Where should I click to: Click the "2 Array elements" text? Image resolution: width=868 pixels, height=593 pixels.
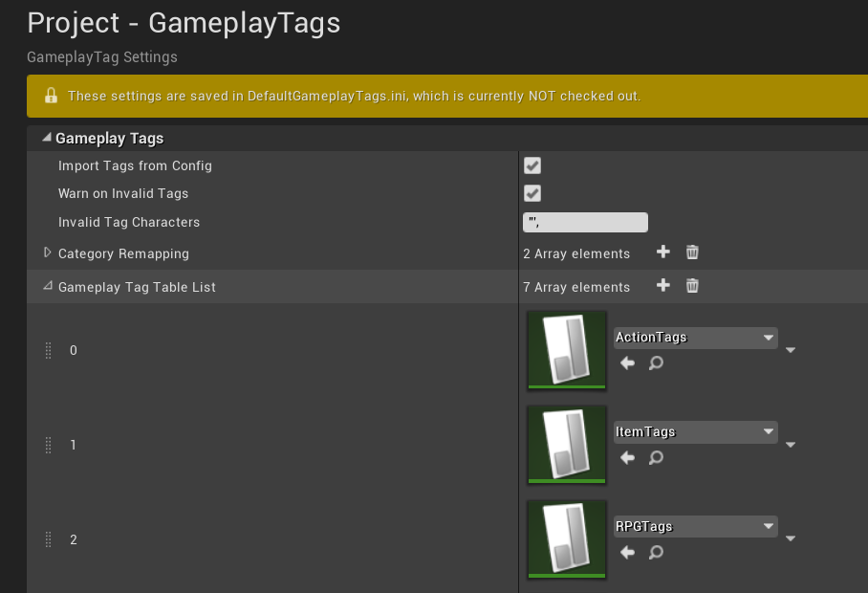pos(576,253)
